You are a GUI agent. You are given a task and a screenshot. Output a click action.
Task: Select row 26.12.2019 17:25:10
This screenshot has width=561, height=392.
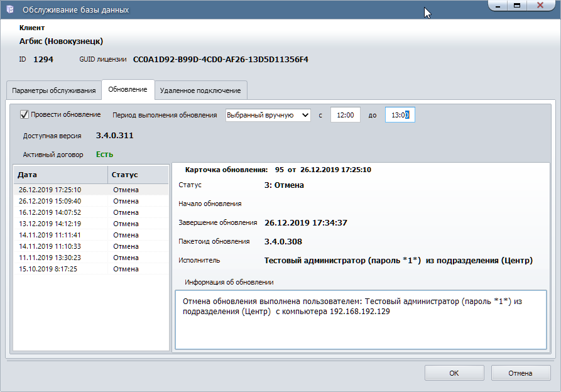coord(91,190)
